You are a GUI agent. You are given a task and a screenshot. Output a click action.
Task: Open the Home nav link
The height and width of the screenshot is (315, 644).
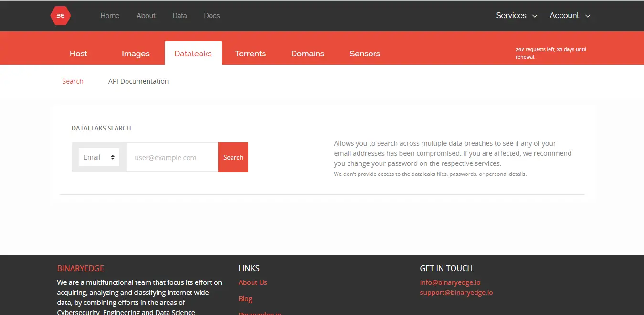click(x=110, y=16)
